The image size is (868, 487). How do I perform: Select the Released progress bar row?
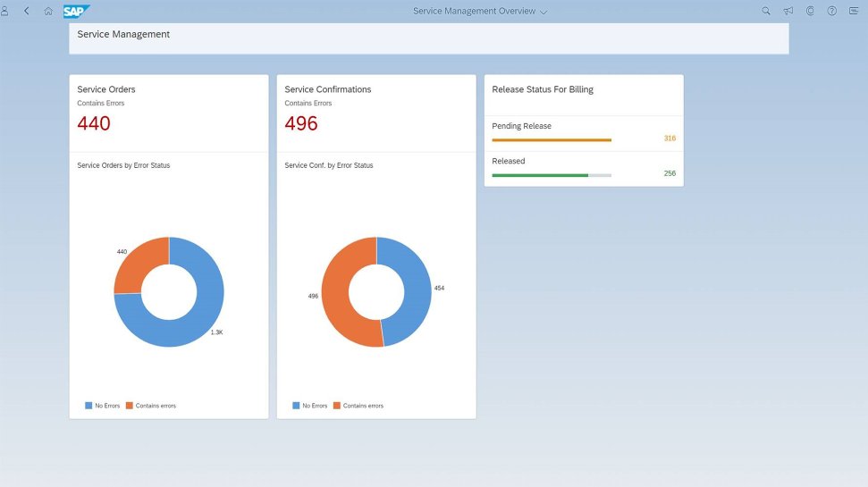point(584,168)
